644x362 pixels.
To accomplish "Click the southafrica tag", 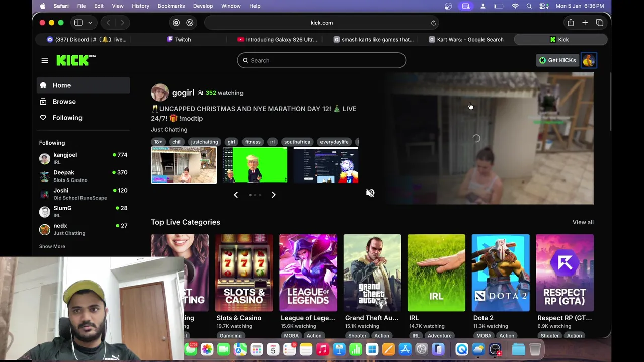I will 297,142.
